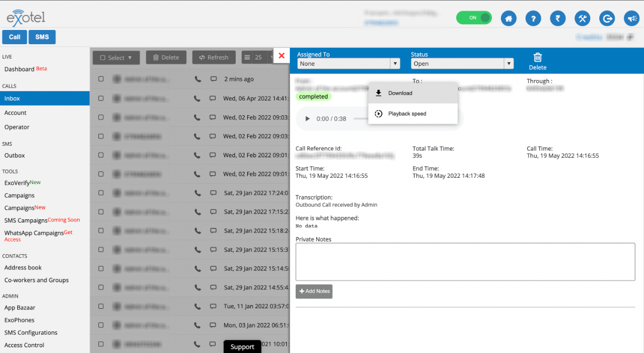The width and height of the screenshot is (644, 353).
Task: Open the Assigned To dropdown
Action: pyautogui.click(x=349, y=64)
